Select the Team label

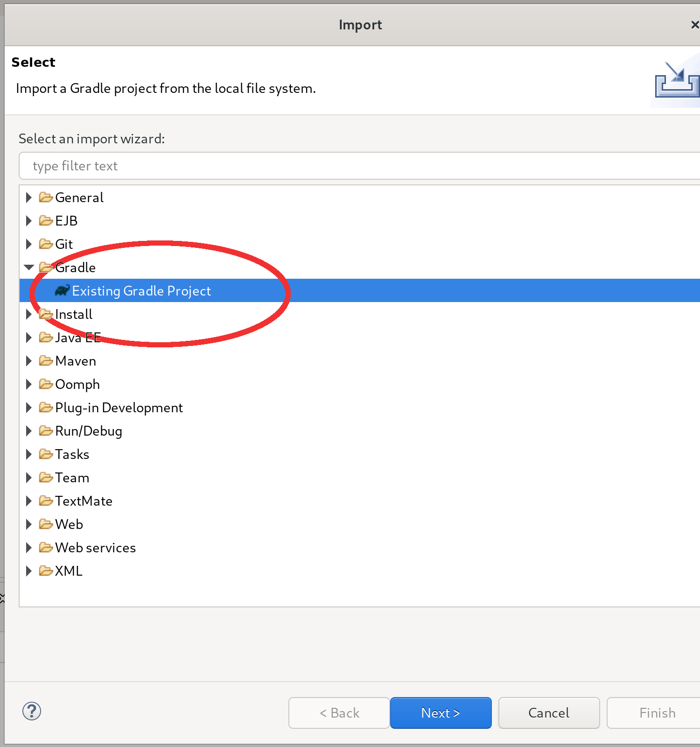pyautogui.click(x=72, y=478)
